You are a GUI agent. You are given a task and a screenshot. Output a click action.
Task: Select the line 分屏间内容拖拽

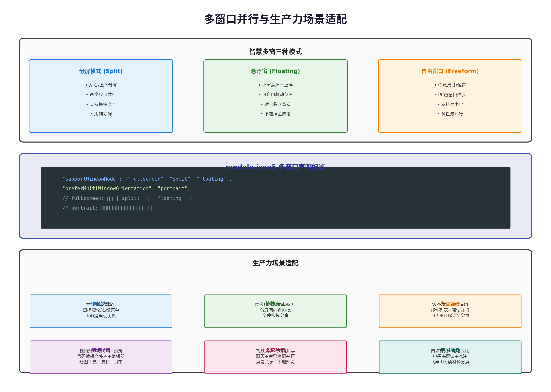[x=275, y=310]
